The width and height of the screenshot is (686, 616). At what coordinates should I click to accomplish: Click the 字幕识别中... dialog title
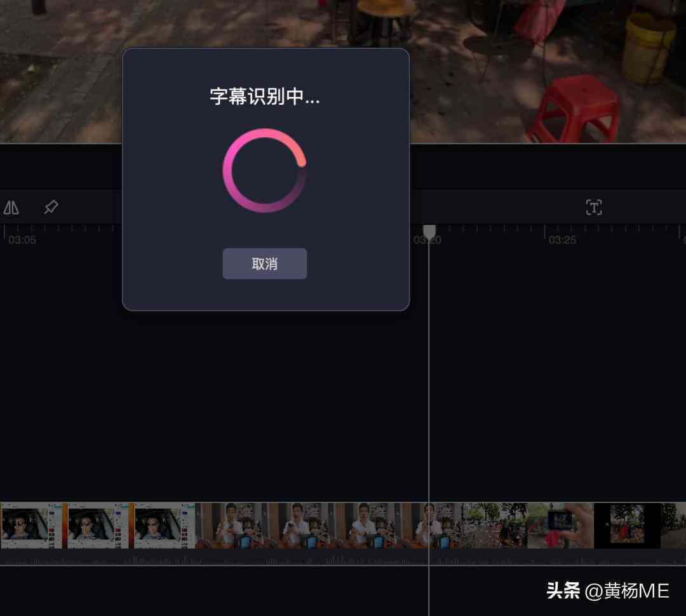pos(265,97)
